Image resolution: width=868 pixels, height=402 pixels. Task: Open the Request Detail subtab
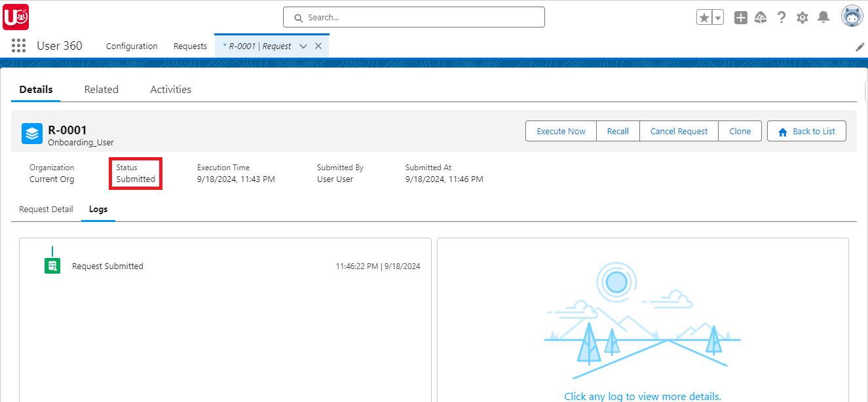[x=46, y=210]
